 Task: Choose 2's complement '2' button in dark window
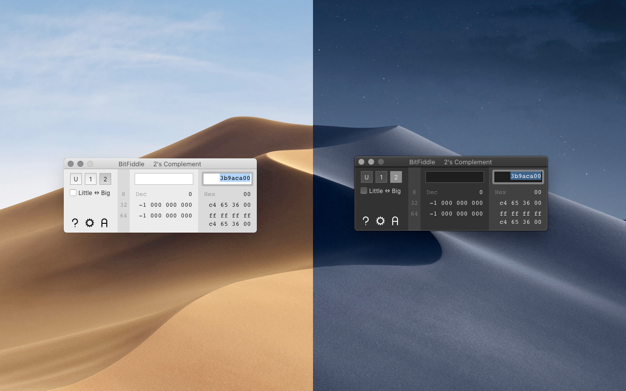tap(396, 177)
